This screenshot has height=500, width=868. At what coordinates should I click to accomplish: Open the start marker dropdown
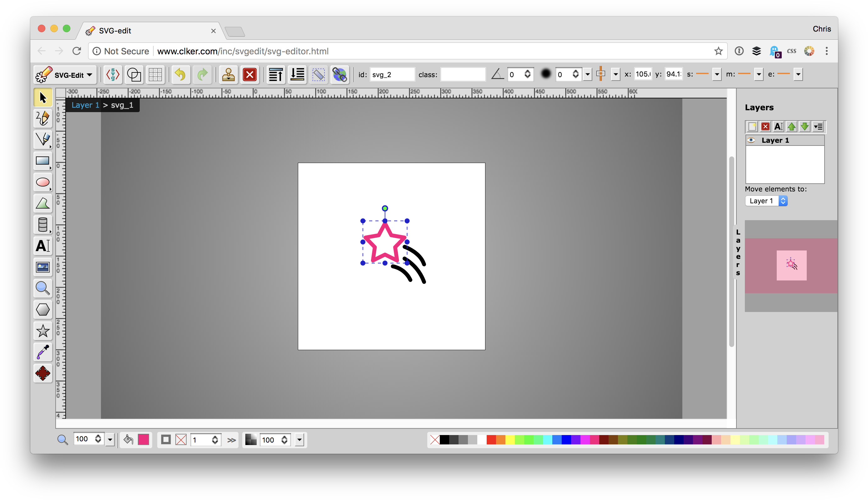(716, 74)
